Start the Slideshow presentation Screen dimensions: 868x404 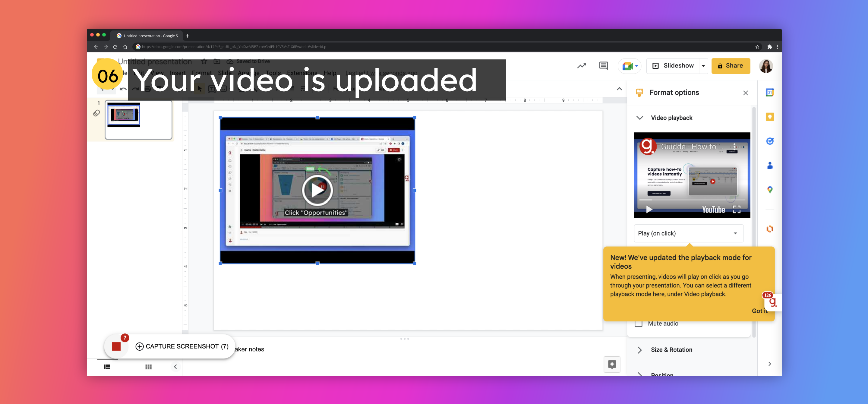pos(673,66)
